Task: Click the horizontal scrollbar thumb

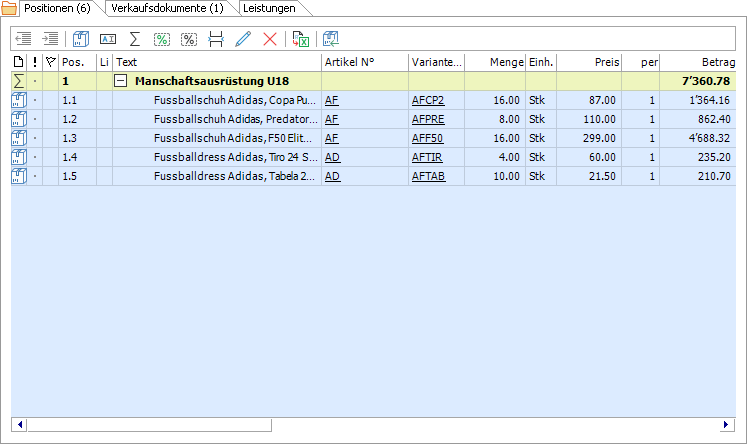Action: click(150, 424)
